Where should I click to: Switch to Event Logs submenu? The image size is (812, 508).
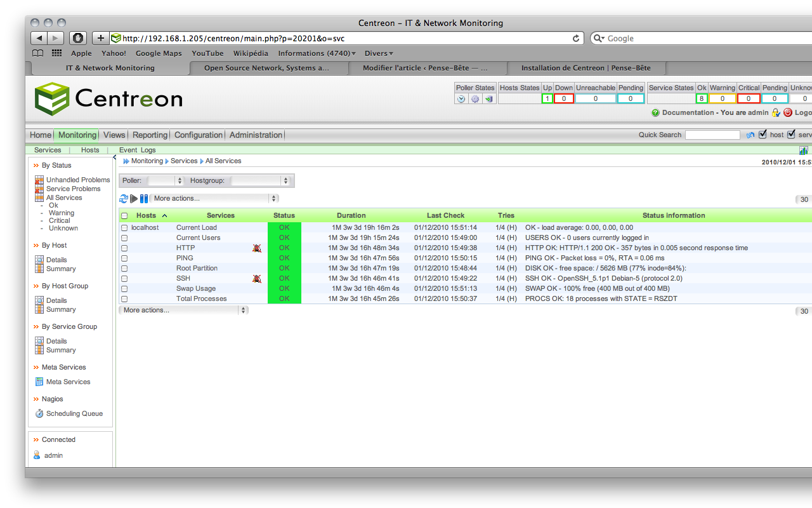point(137,150)
